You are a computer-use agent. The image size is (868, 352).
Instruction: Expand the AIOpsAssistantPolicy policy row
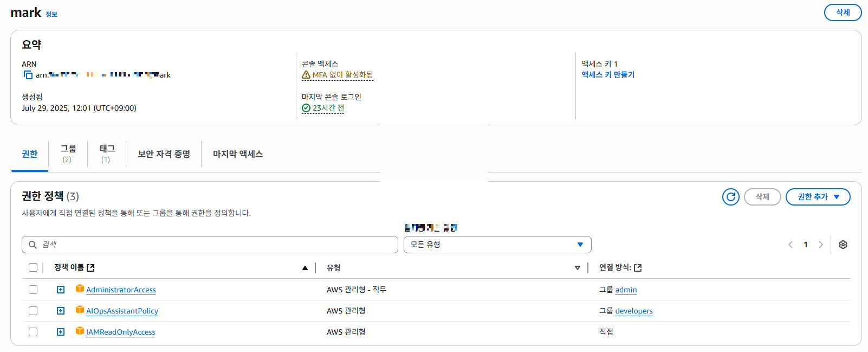61,311
